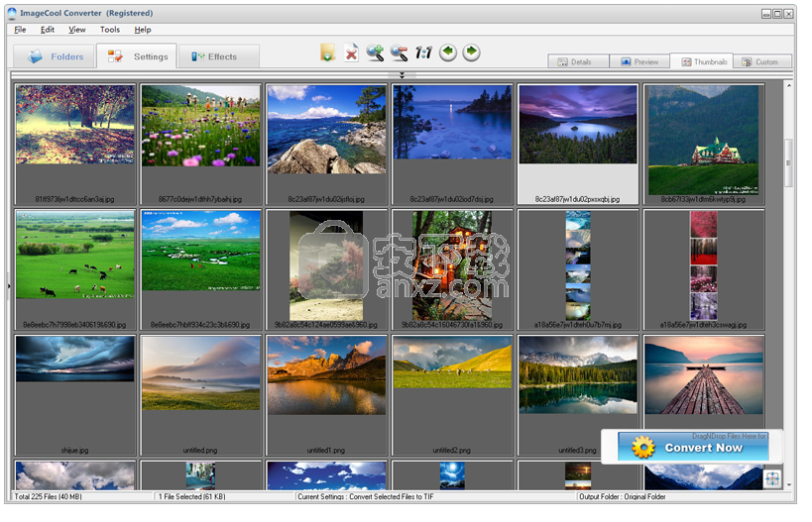Image resolution: width=812 pixels, height=522 pixels.
Task: Go to previous image with left arrow
Action: 448,52
